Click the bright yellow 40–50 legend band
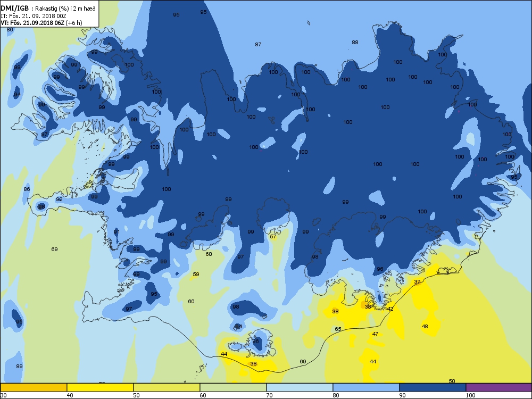 [100, 387]
